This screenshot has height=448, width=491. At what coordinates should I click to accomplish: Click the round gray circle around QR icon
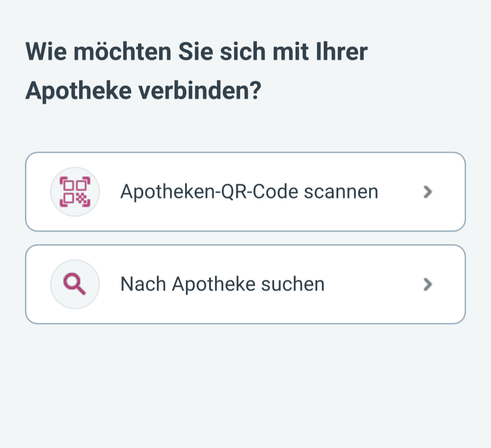75,192
